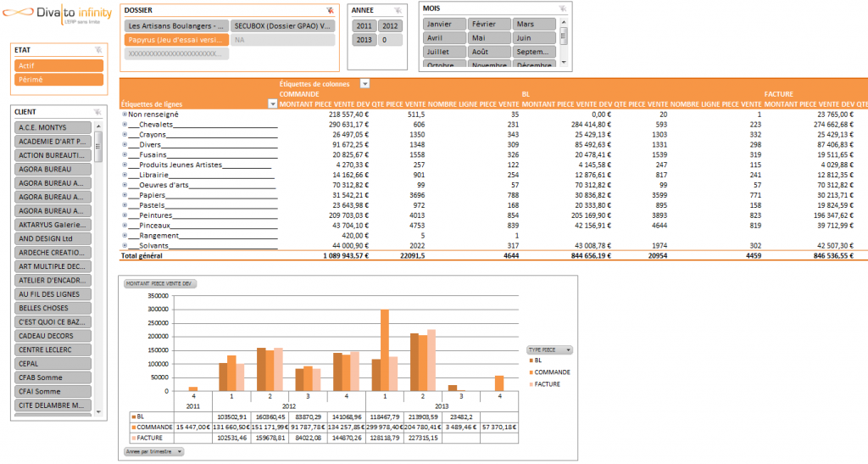
Task: Click MOIS slicer scroll down arrow
Action: click(x=564, y=63)
